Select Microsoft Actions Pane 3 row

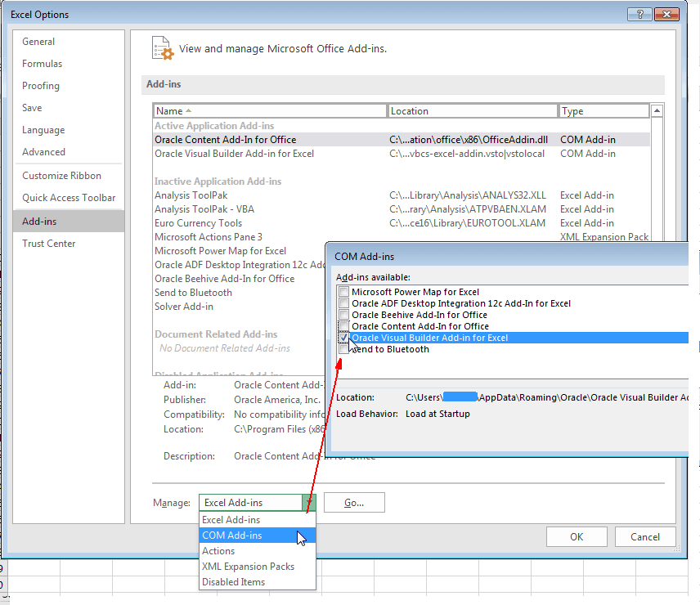pos(402,237)
